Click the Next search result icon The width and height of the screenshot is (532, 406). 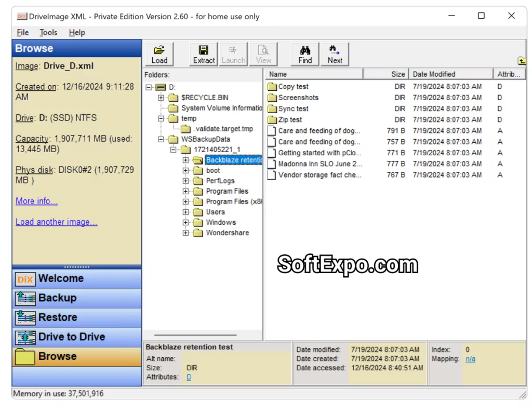point(335,53)
